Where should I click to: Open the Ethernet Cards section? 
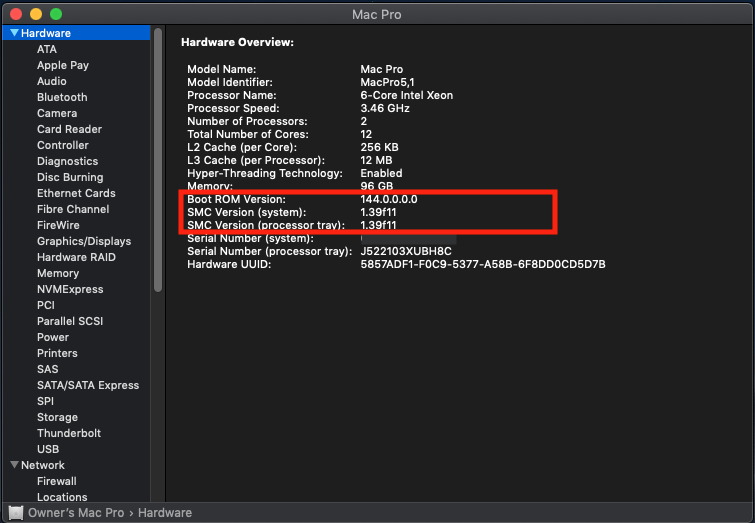coord(76,193)
